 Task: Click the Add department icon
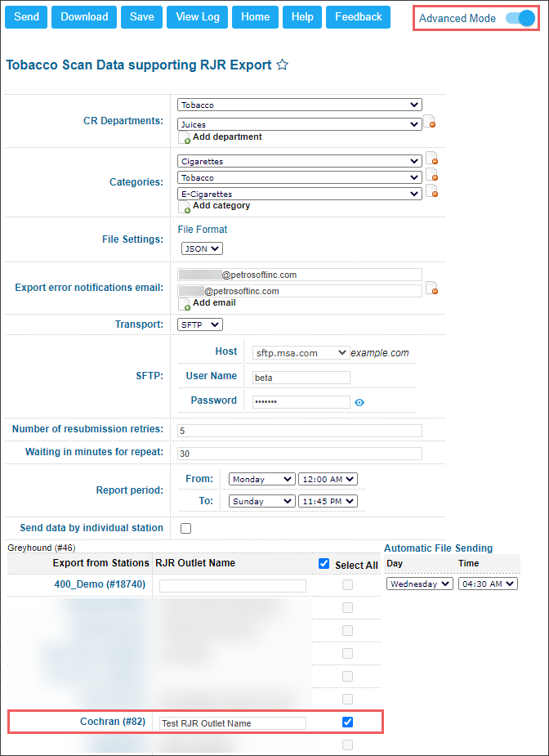pyautogui.click(x=184, y=138)
